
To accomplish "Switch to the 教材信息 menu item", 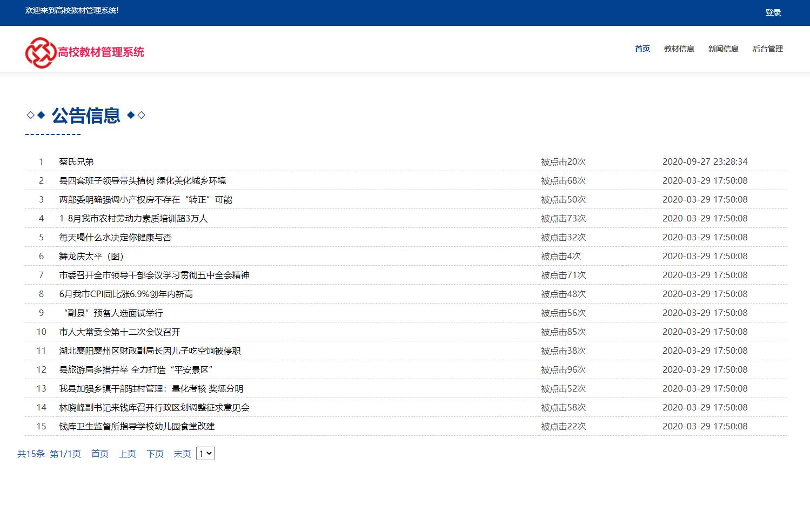I will [679, 49].
